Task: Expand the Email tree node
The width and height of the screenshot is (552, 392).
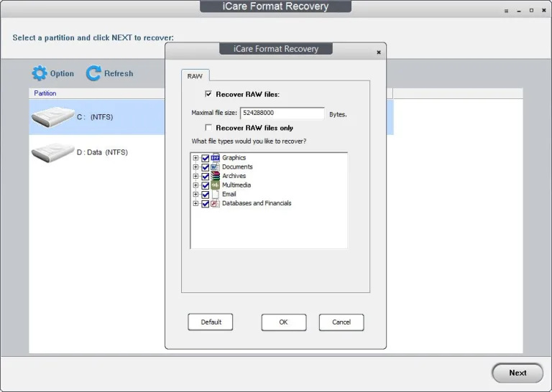Action: (195, 195)
